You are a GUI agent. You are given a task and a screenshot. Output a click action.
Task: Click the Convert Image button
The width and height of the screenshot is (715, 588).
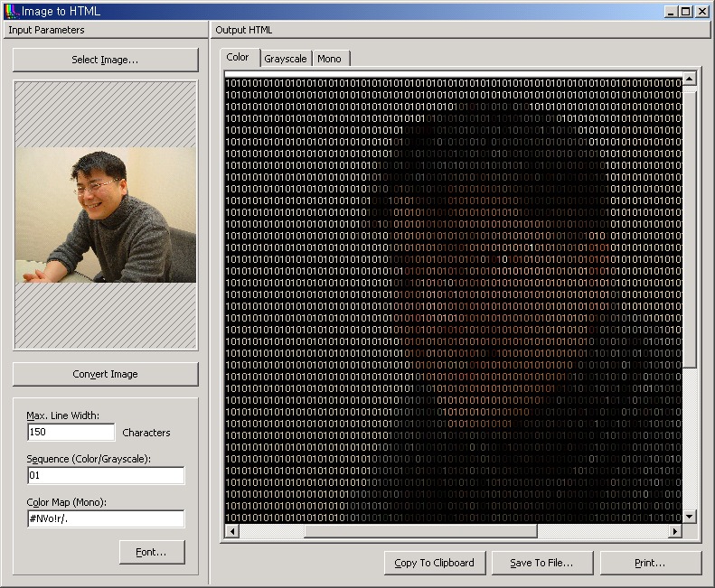(105, 374)
